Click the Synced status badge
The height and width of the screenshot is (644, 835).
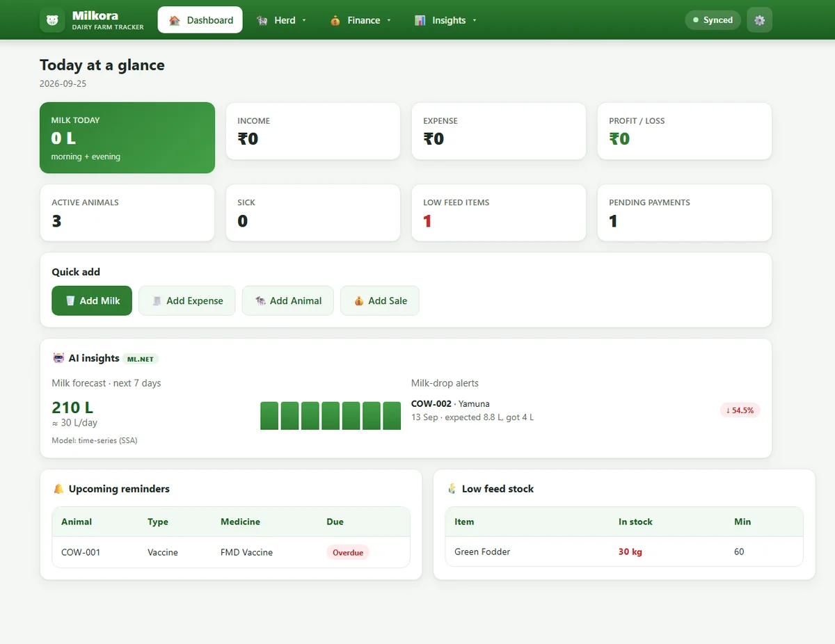(713, 20)
